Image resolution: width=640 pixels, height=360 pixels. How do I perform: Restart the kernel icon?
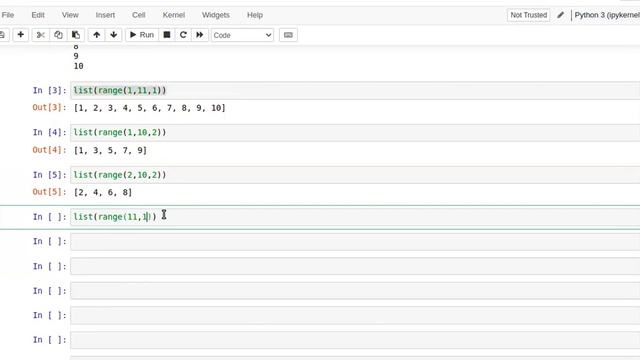pos(183,35)
